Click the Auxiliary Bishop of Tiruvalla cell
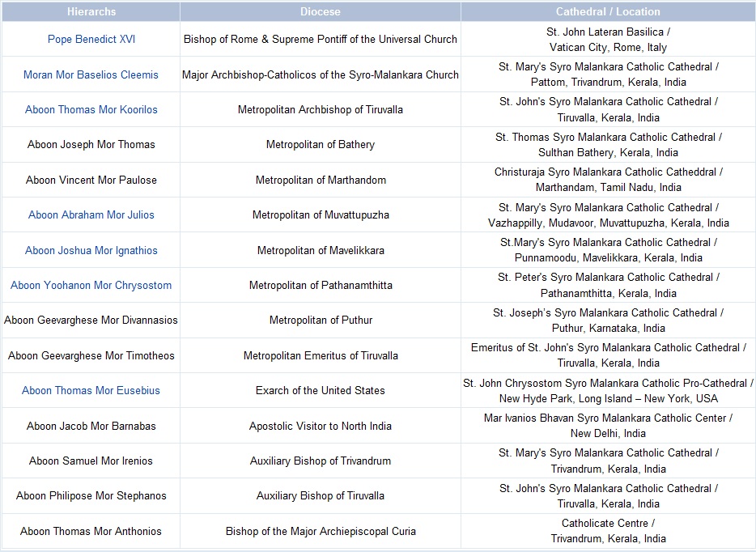Screen dimensions: 756x552 click(321, 495)
